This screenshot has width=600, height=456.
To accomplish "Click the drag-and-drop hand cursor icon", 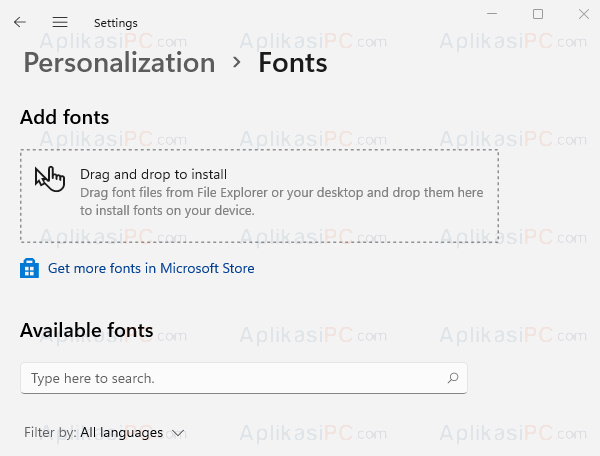I will (50, 179).
